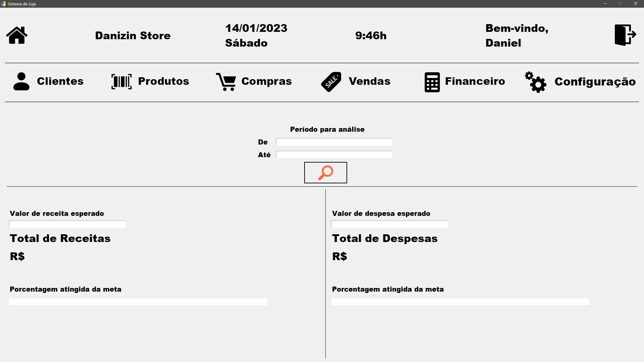Open the Clientes menu item

point(60,81)
